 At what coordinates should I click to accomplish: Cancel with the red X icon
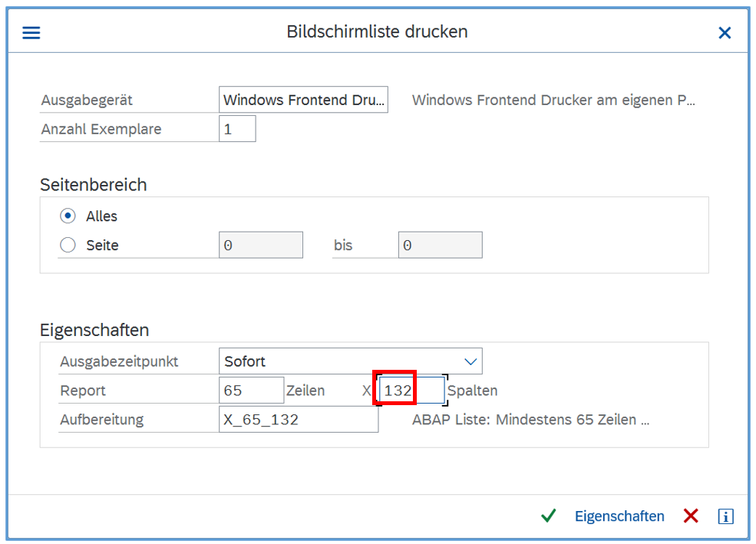coord(691,516)
